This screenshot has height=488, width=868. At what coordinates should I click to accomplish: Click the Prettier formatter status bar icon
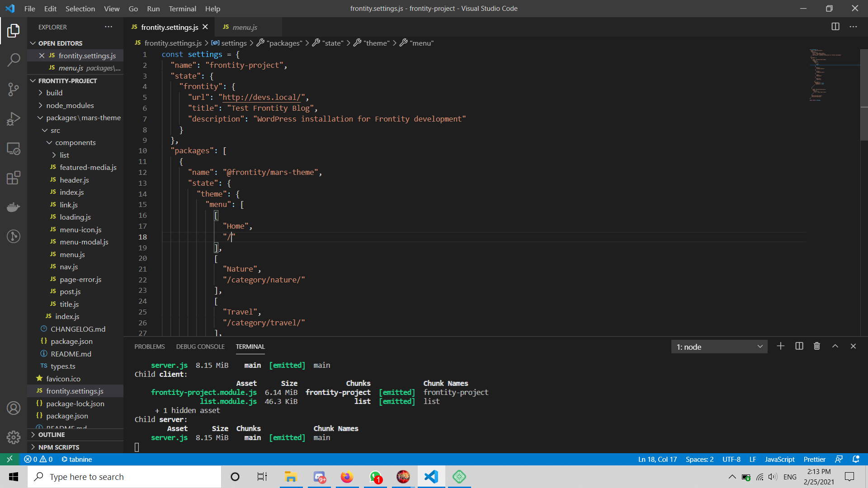(814, 459)
